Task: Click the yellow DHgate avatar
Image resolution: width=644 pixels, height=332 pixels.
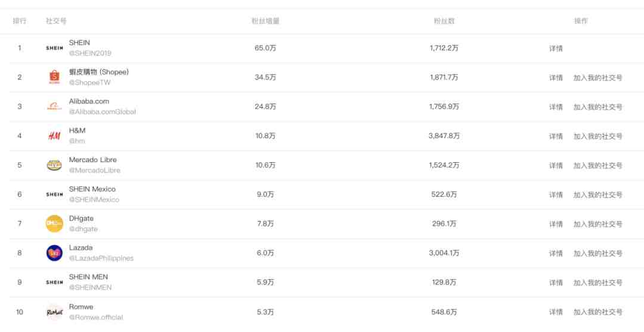Action: [x=54, y=224]
